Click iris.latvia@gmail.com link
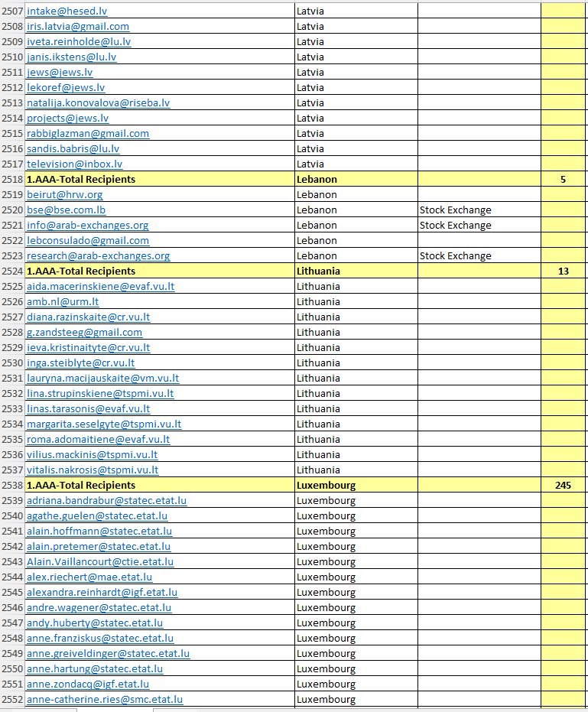 [x=78, y=26]
